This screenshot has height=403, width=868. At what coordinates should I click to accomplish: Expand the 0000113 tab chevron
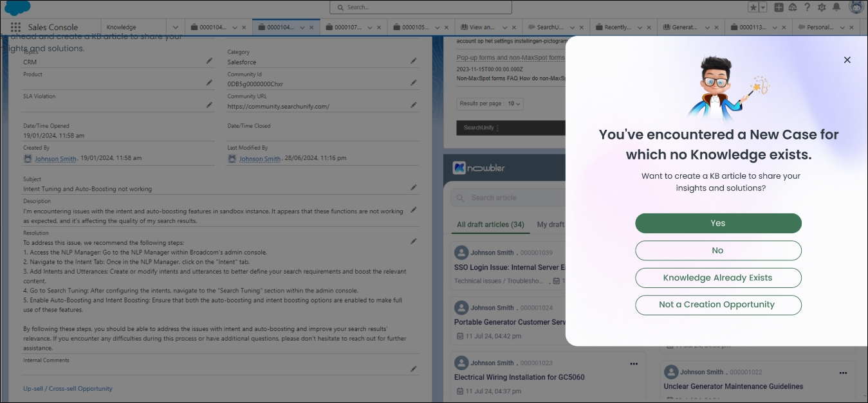(x=773, y=28)
